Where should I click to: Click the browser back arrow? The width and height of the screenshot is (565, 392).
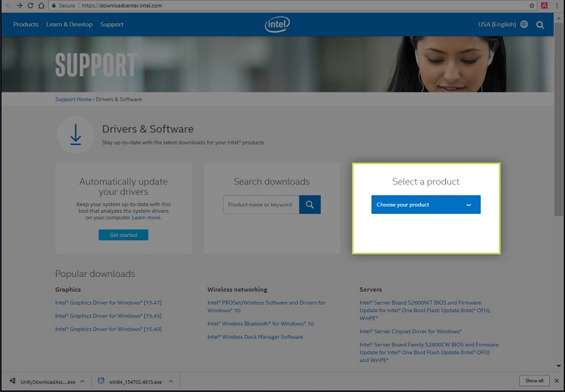pyautogui.click(x=8, y=5)
